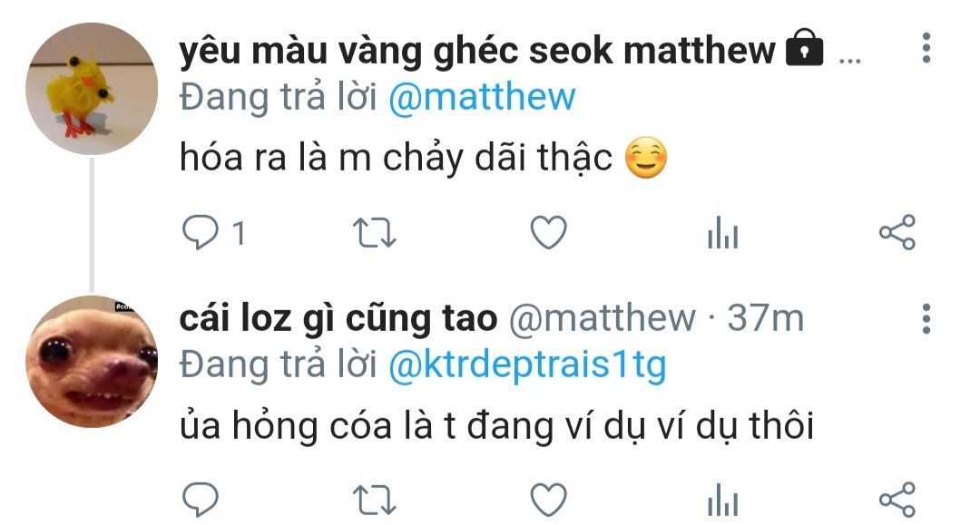Image resolution: width=980 pixels, height=525 pixels.
Task: Share the second tweet
Action: [x=897, y=500]
